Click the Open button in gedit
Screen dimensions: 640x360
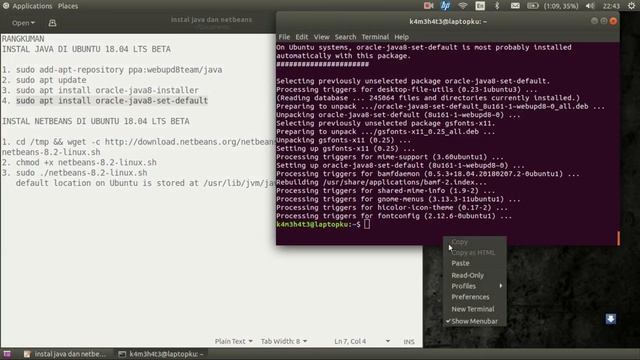coord(23,23)
